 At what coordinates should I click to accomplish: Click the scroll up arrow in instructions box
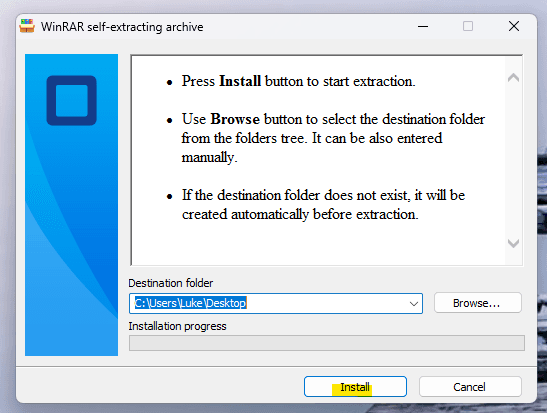click(x=513, y=77)
